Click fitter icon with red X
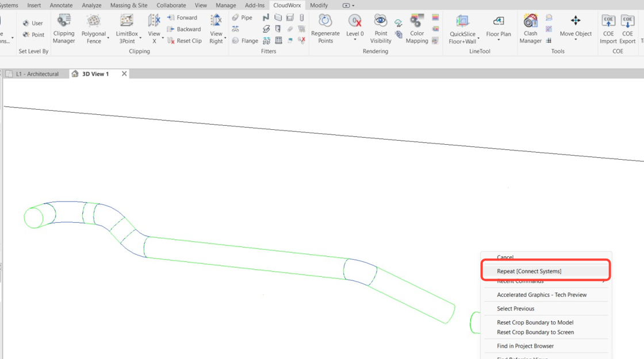Screen dimensions: 644x359 301,40
